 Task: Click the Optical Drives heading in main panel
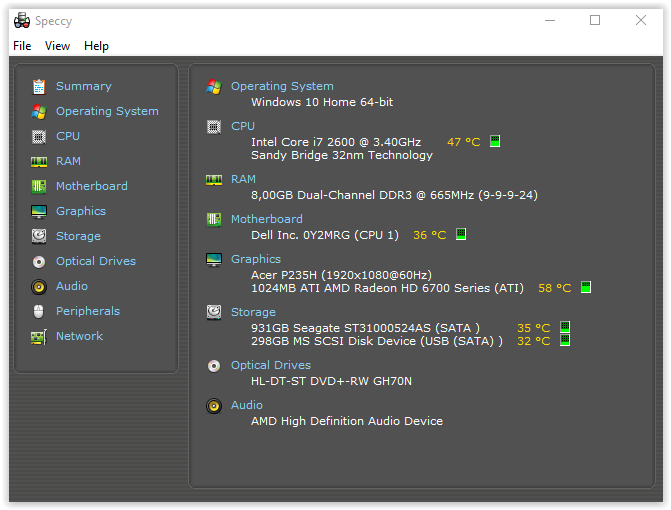click(271, 365)
